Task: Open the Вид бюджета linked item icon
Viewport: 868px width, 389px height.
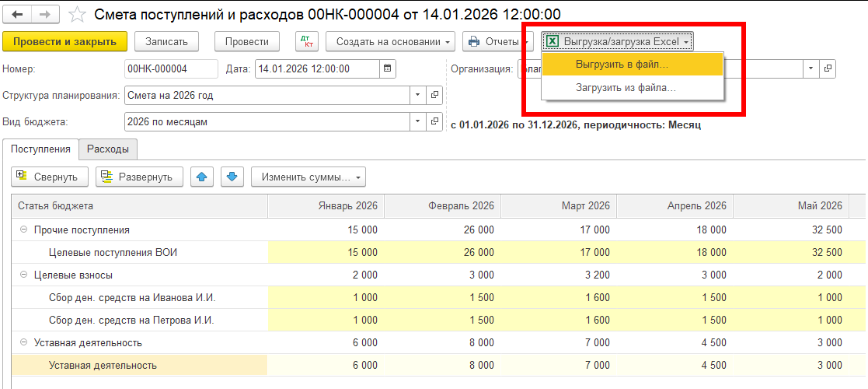Action: click(434, 122)
